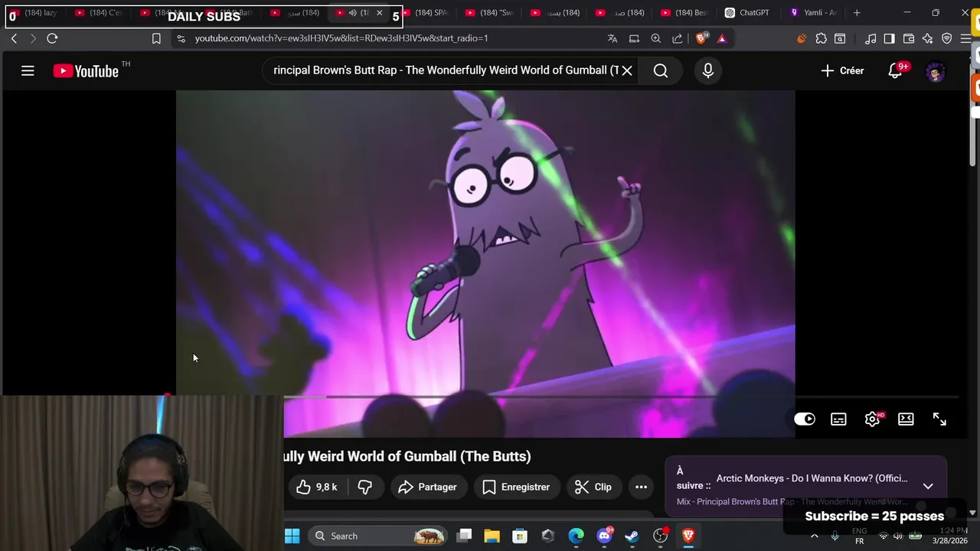Edit the YouTube search query field
The image size is (980, 551).
tap(446, 70)
